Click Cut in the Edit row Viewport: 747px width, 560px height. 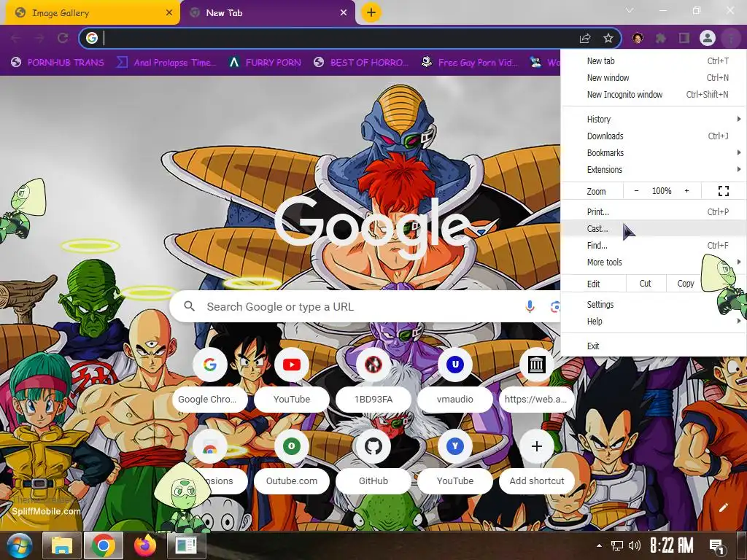pyautogui.click(x=645, y=284)
